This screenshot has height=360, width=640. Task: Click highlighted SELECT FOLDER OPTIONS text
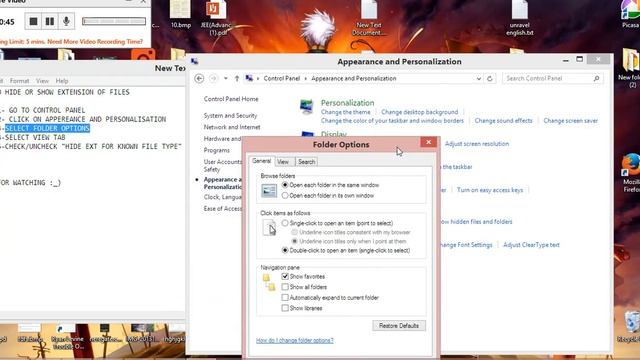coord(47,128)
